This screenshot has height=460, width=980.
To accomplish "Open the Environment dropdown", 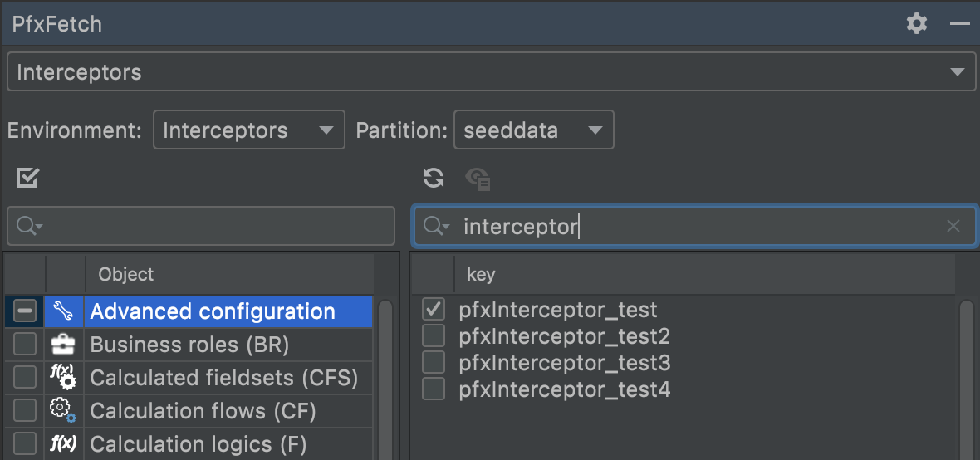I will click(x=248, y=130).
